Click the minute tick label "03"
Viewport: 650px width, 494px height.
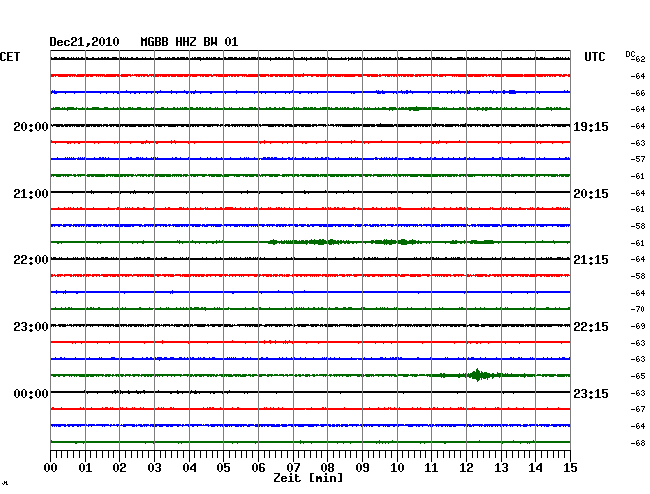coord(154,468)
